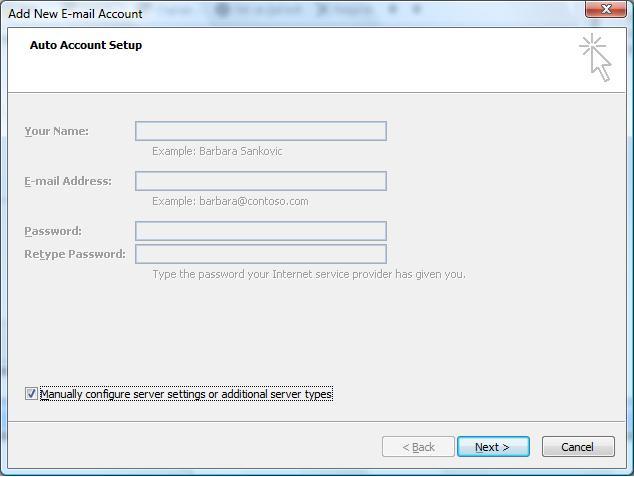Viewport: 634px width, 477px height.
Task: Click the Your Name text field
Action: (260, 131)
